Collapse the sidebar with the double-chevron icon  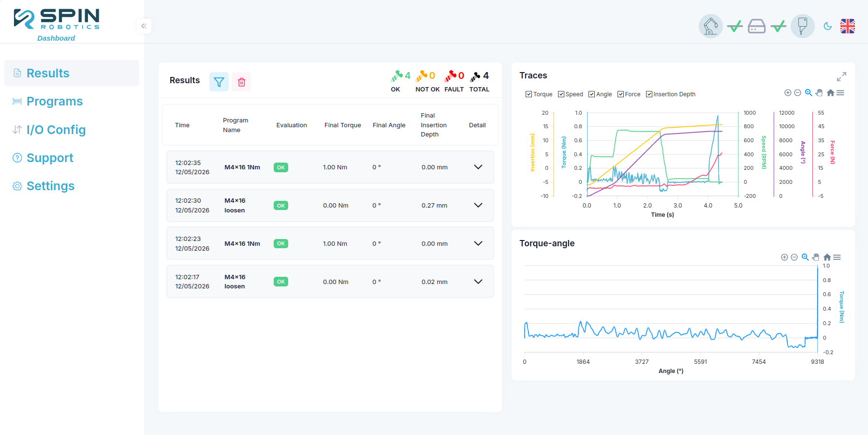144,26
